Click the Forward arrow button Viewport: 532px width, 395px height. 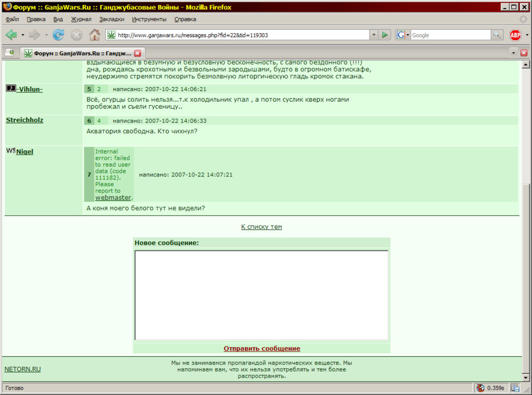pyautogui.click(x=34, y=34)
